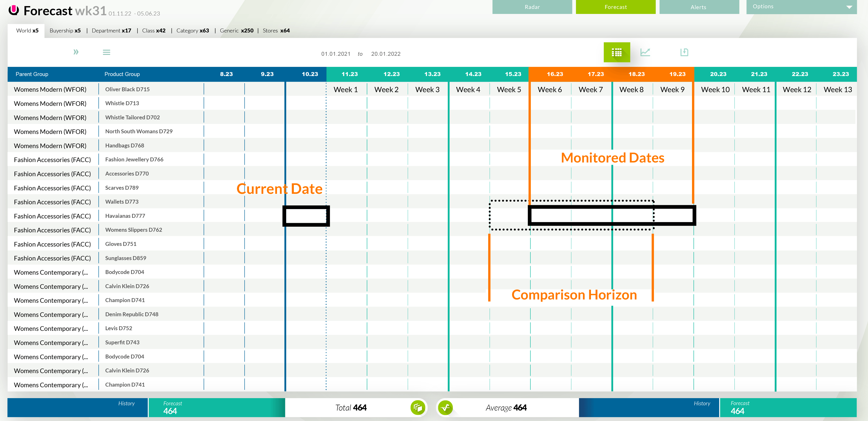Select the Havaianas D777 row
Image resolution: width=868 pixels, height=421 pixels.
(x=125, y=216)
